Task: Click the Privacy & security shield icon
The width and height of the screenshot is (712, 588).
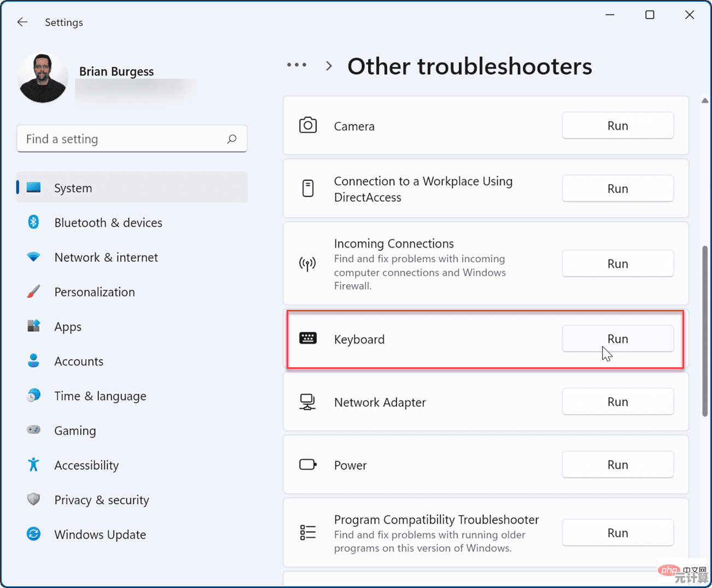Action: click(33, 499)
